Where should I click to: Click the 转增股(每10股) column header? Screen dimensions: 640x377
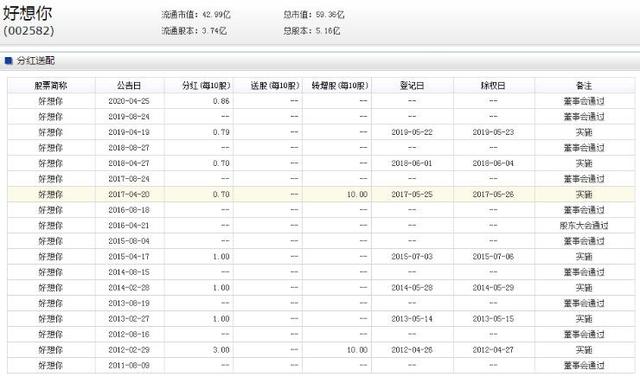(x=340, y=86)
